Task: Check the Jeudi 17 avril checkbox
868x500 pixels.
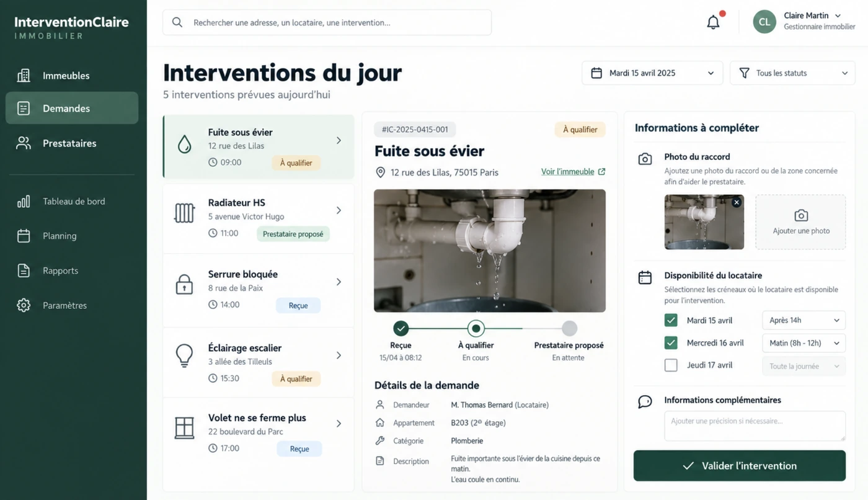Action: tap(671, 365)
